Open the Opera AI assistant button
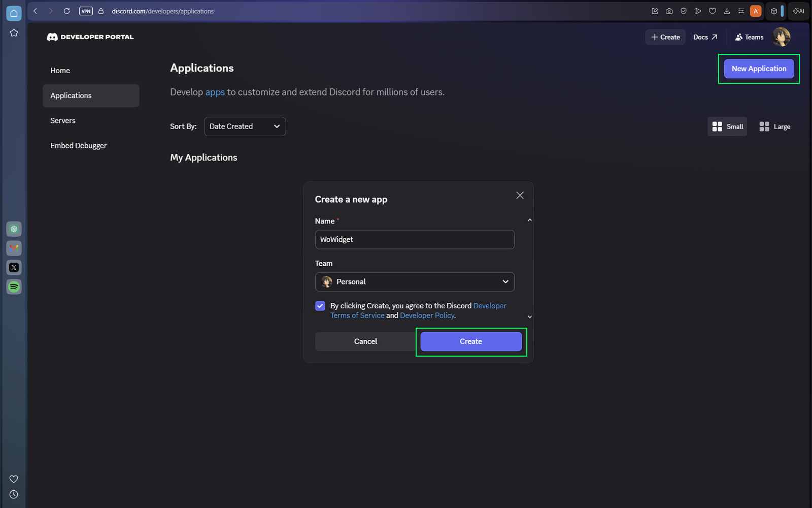 [x=799, y=11]
